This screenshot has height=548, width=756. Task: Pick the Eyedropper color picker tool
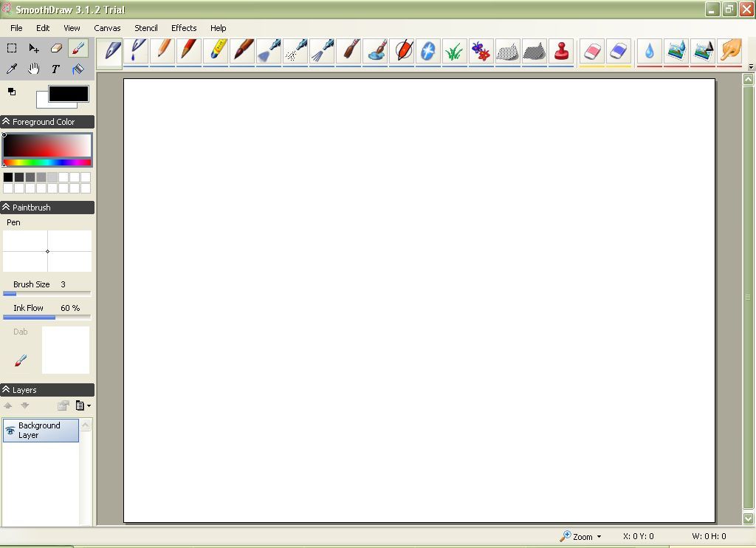pos(10,69)
